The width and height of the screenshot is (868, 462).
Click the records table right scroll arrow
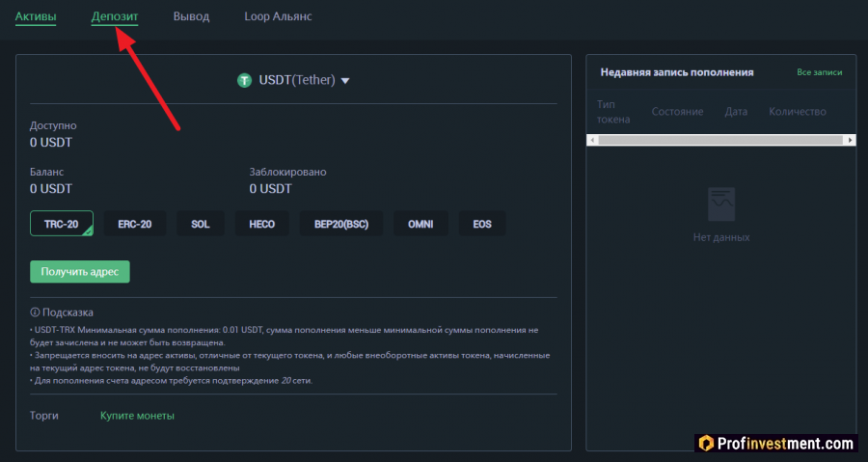(x=851, y=140)
